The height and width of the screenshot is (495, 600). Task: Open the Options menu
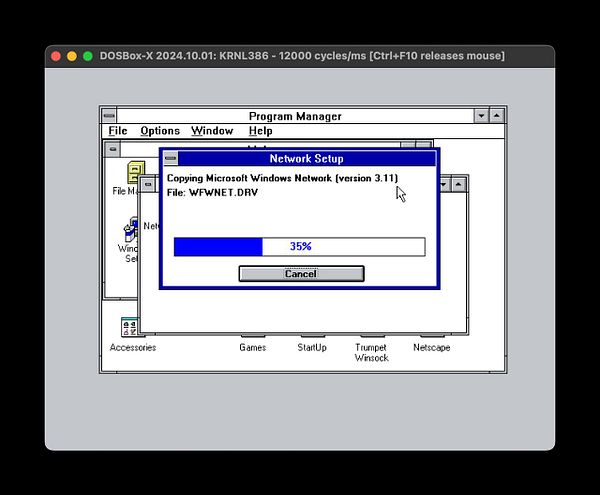tap(160, 131)
